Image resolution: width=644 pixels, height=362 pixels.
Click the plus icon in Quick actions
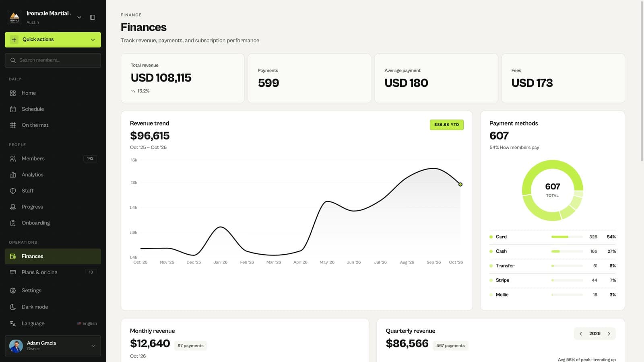click(x=14, y=39)
